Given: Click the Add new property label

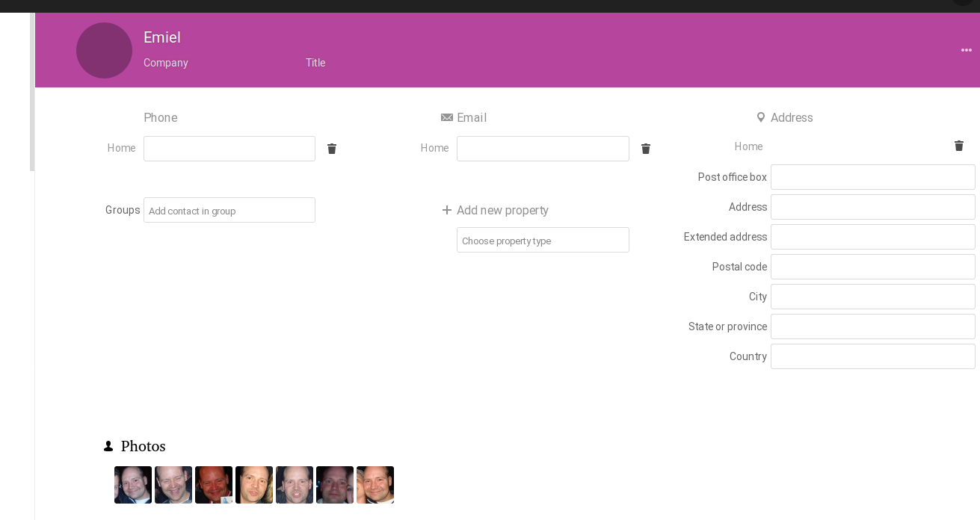Looking at the screenshot, I should pos(502,210).
